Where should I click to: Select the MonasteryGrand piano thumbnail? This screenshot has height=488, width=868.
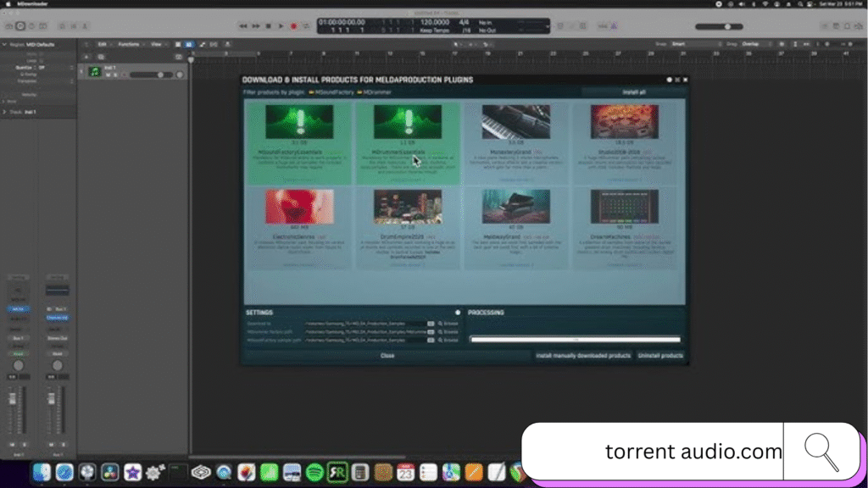516,122
